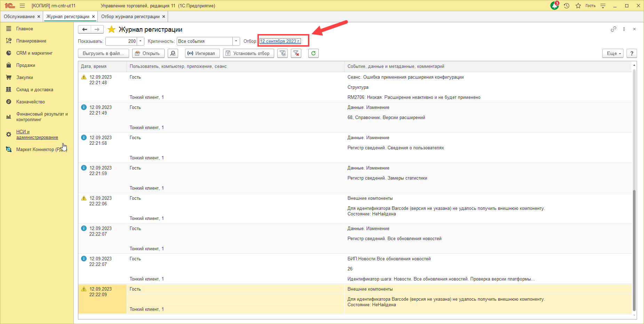Open the hamburger main menu icon

pyautogui.click(x=22, y=6)
